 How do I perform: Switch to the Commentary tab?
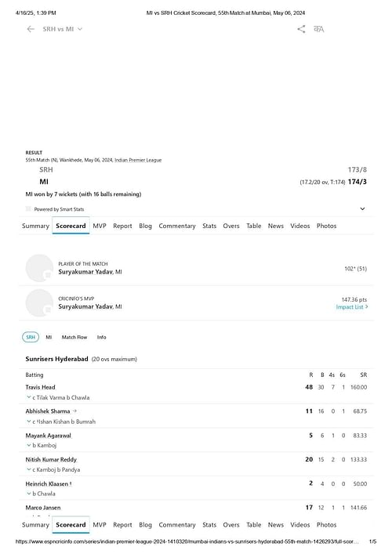(x=177, y=226)
